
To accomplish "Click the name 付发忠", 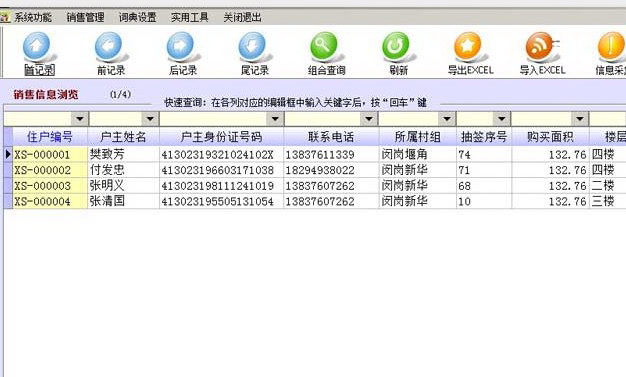I will (x=107, y=170).
